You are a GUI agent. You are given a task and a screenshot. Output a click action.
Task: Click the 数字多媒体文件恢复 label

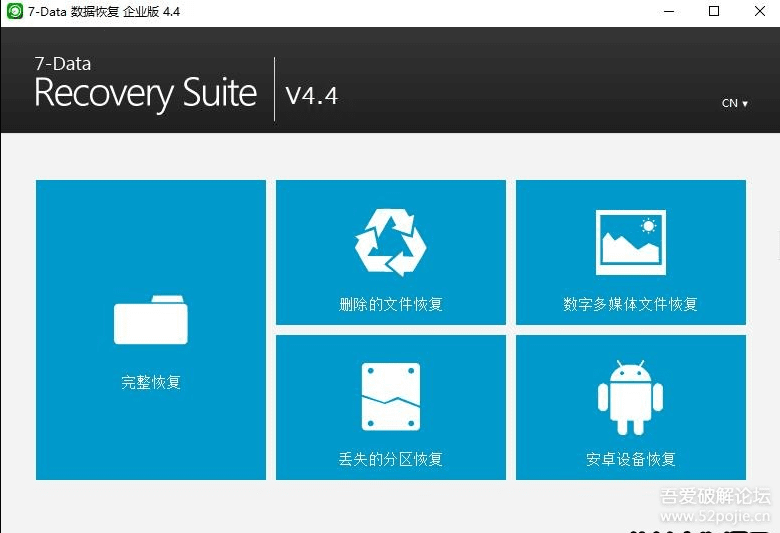[630, 304]
